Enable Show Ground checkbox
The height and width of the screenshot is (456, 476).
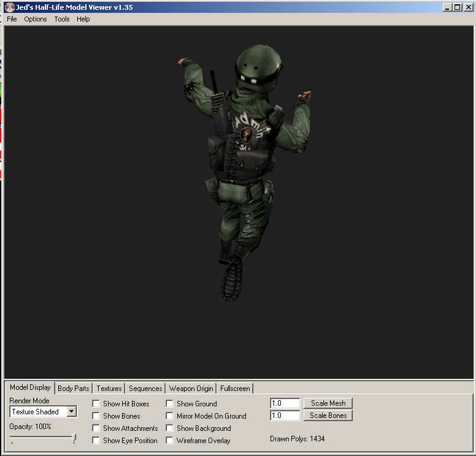point(169,403)
